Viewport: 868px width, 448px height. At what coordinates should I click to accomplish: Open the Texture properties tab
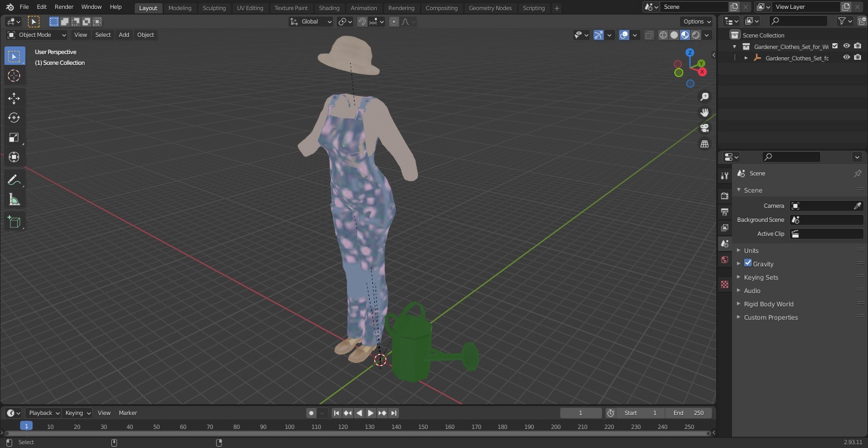[x=724, y=285]
